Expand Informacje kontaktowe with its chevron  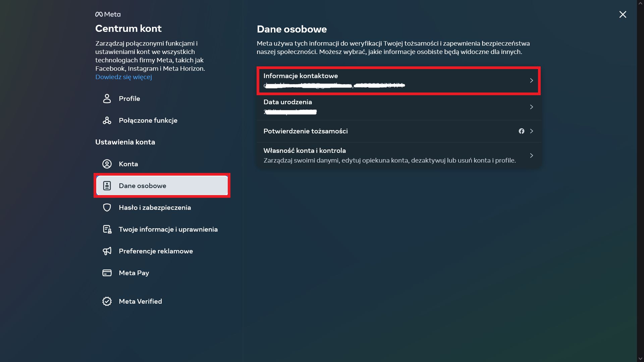(531, 80)
